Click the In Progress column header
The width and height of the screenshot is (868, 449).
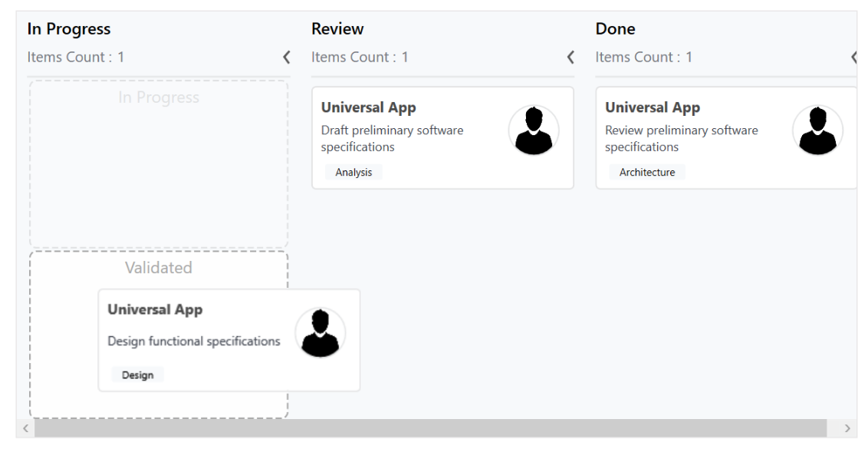point(69,29)
